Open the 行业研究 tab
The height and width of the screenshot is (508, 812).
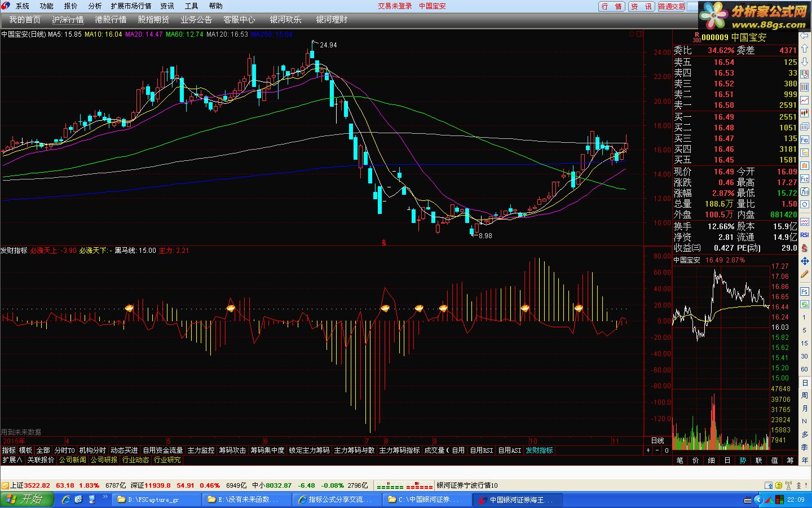(x=167, y=460)
